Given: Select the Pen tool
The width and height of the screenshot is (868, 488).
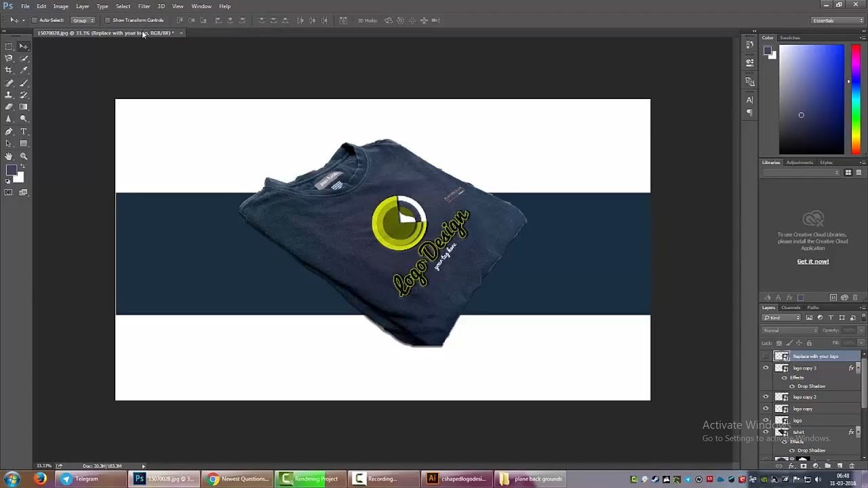Looking at the screenshot, I should (9, 131).
